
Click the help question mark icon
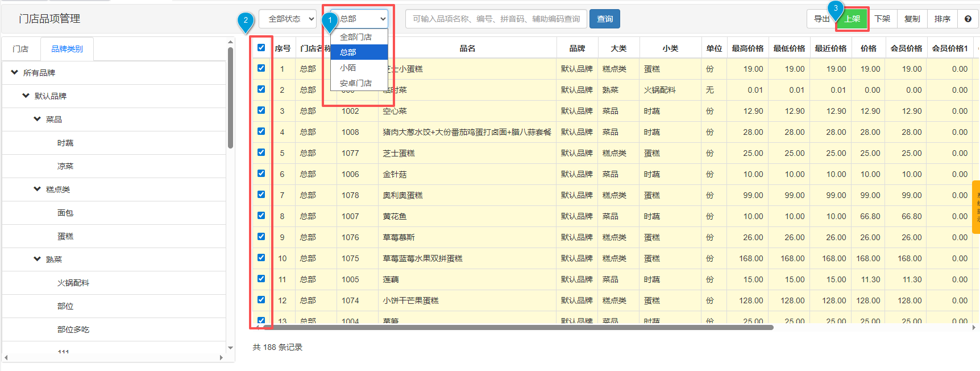click(x=967, y=19)
